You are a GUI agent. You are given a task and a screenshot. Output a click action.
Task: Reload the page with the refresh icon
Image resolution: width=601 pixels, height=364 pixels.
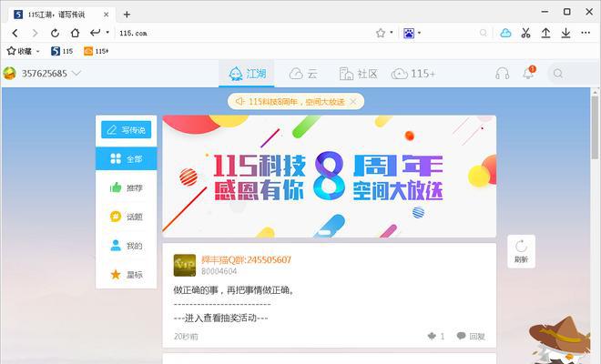pos(56,34)
